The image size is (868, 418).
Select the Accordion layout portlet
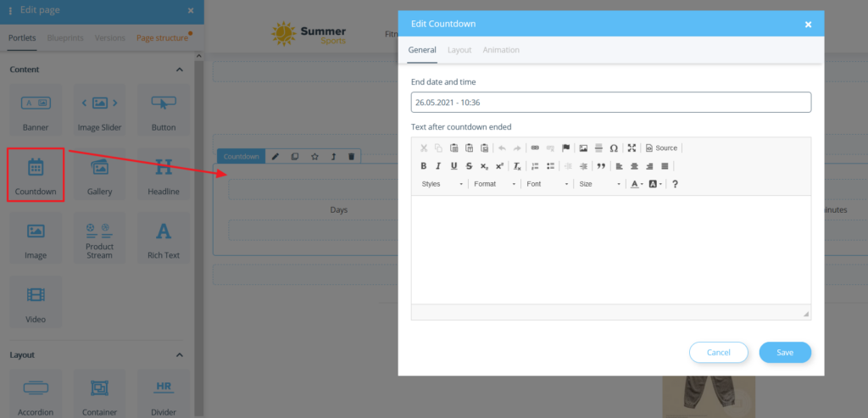point(36,393)
